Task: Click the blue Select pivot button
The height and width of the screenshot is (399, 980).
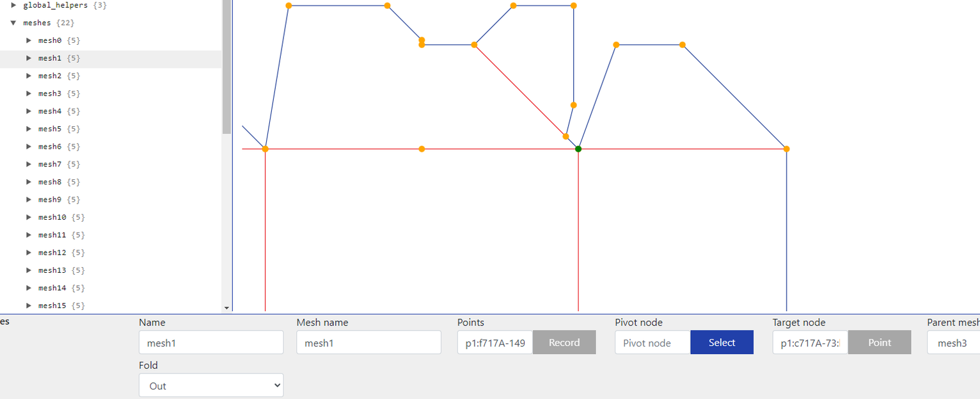Action: [722, 342]
